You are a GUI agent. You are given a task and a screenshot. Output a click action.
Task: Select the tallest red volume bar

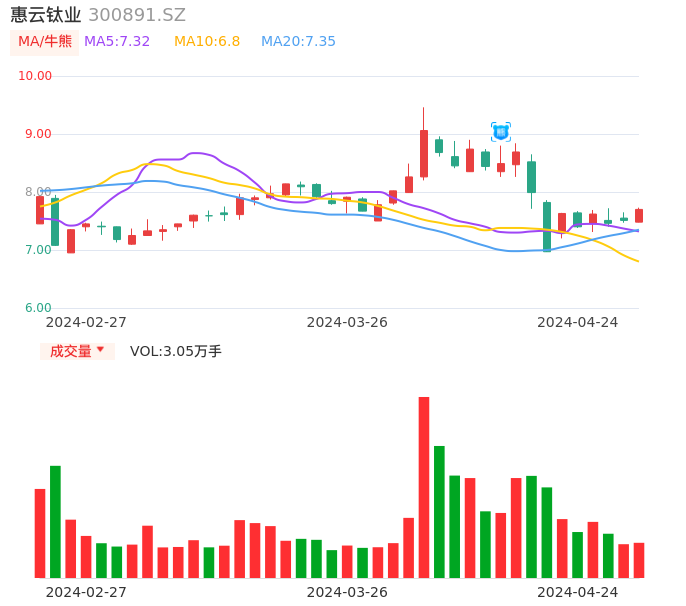[x=424, y=487]
